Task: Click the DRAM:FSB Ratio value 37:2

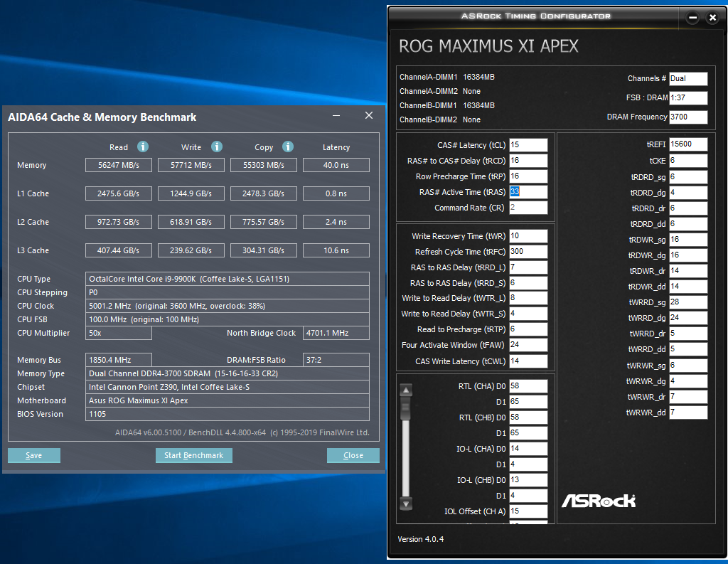Action: tap(336, 360)
